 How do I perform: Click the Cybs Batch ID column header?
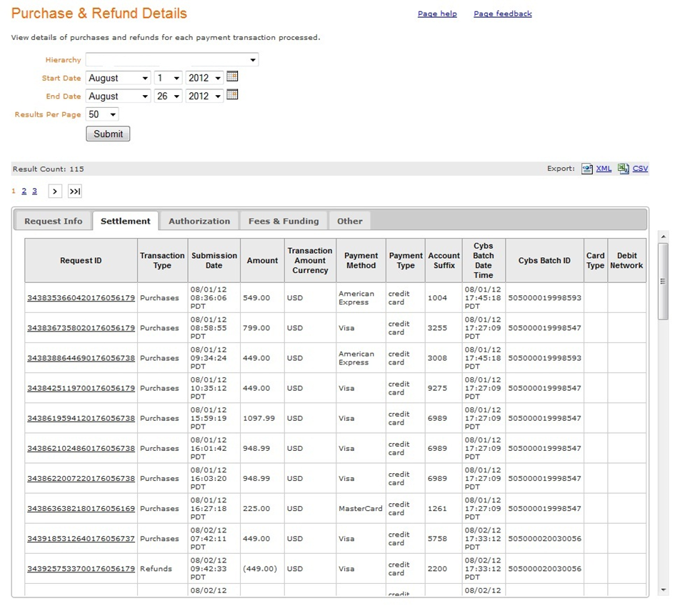pyautogui.click(x=544, y=261)
